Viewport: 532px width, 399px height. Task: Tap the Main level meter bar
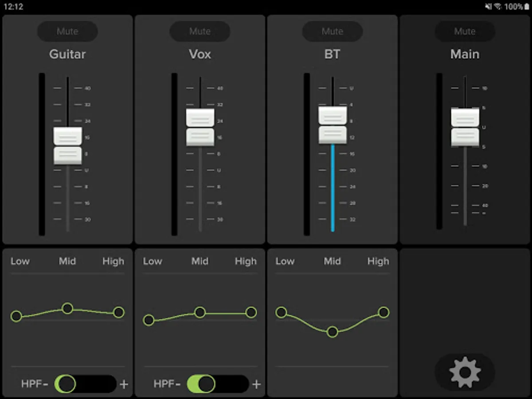click(439, 151)
